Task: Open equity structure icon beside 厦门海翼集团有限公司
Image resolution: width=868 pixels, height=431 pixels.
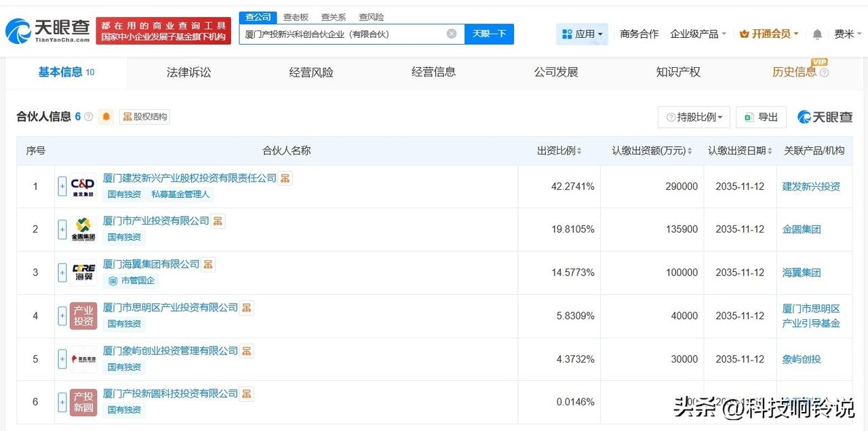Action: (x=208, y=264)
